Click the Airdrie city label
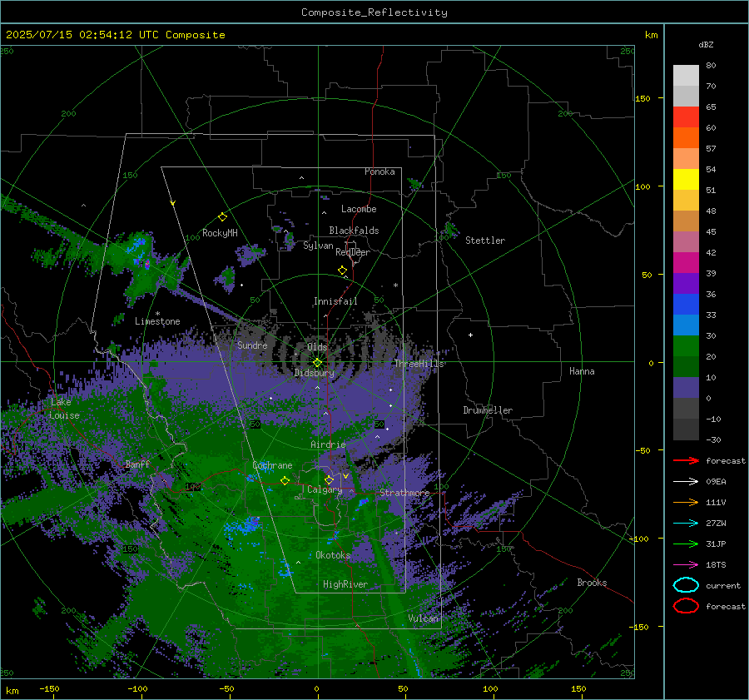749x700 pixels. click(328, 444)
